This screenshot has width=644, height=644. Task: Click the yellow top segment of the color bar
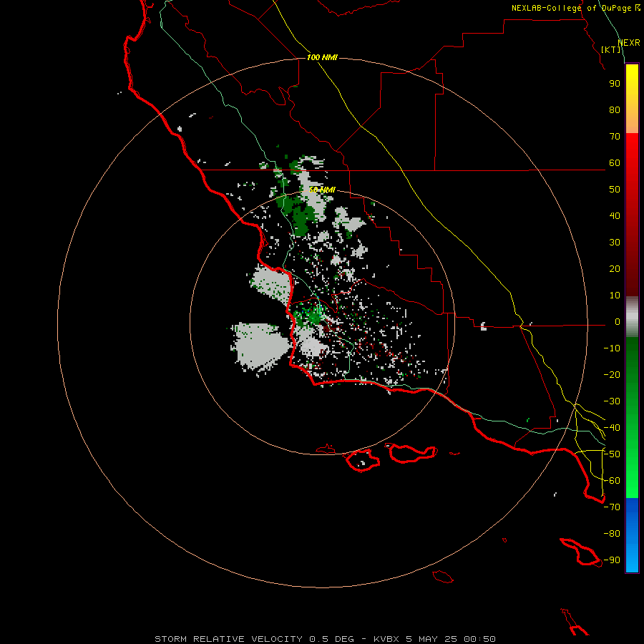[632, 99]
